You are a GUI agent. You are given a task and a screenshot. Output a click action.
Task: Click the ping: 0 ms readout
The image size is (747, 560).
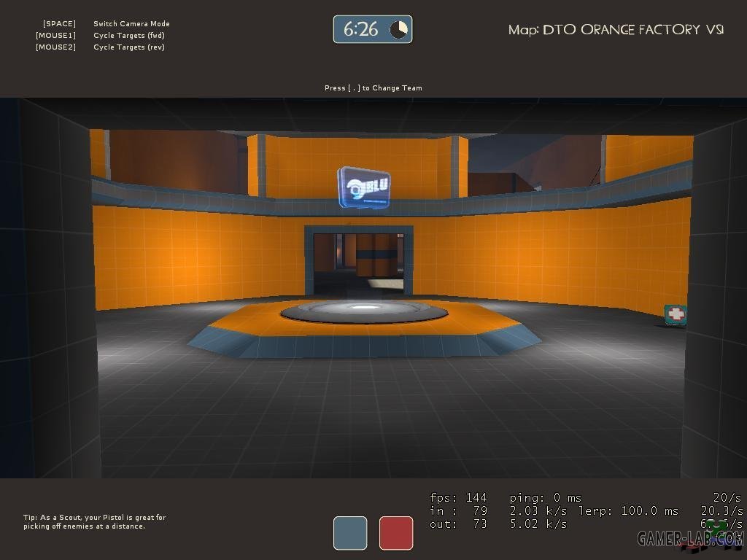coord(546,498)
